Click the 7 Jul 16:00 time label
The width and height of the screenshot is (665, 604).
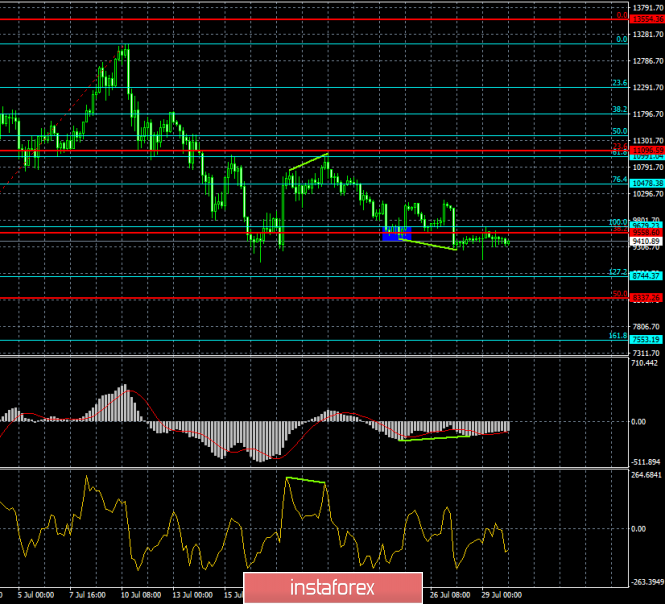point(88,595)
